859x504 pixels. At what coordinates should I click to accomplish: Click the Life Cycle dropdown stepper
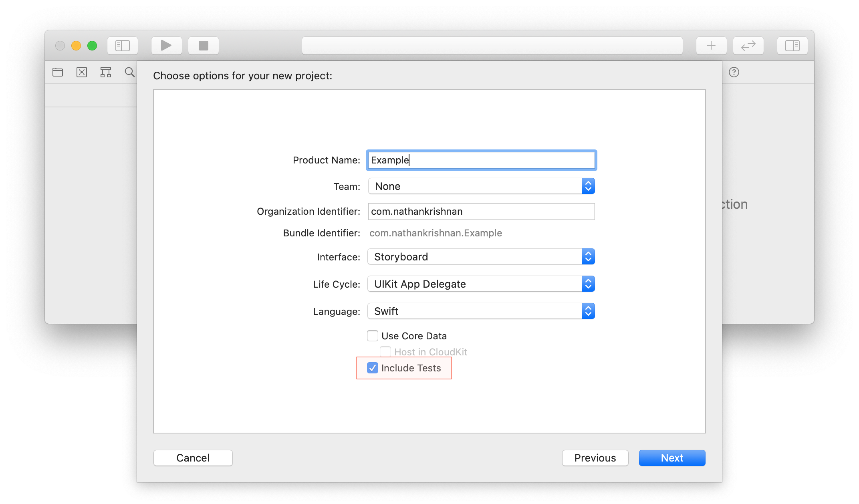[588, 284]
